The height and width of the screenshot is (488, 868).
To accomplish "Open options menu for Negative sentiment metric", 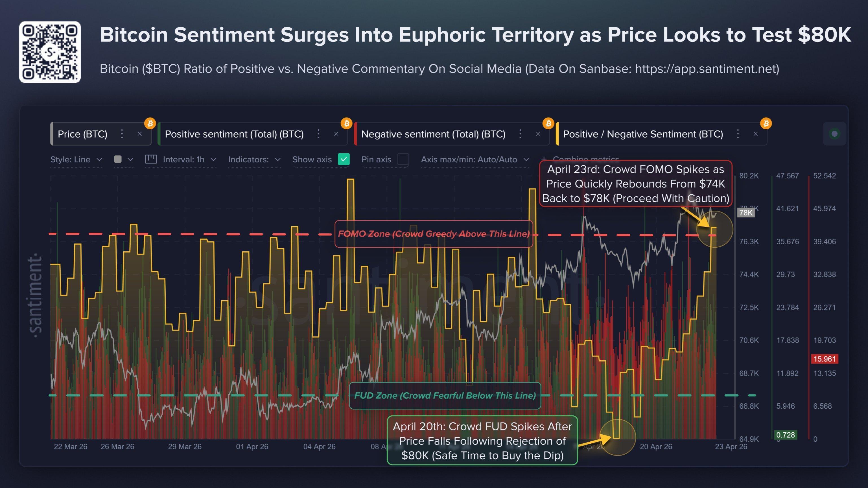I will point(520,134).
